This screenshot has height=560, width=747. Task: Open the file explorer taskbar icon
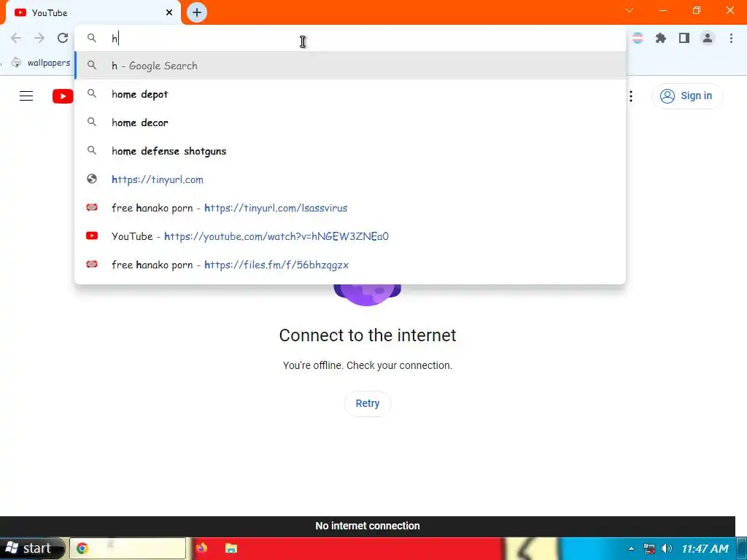tap(231, 548)
